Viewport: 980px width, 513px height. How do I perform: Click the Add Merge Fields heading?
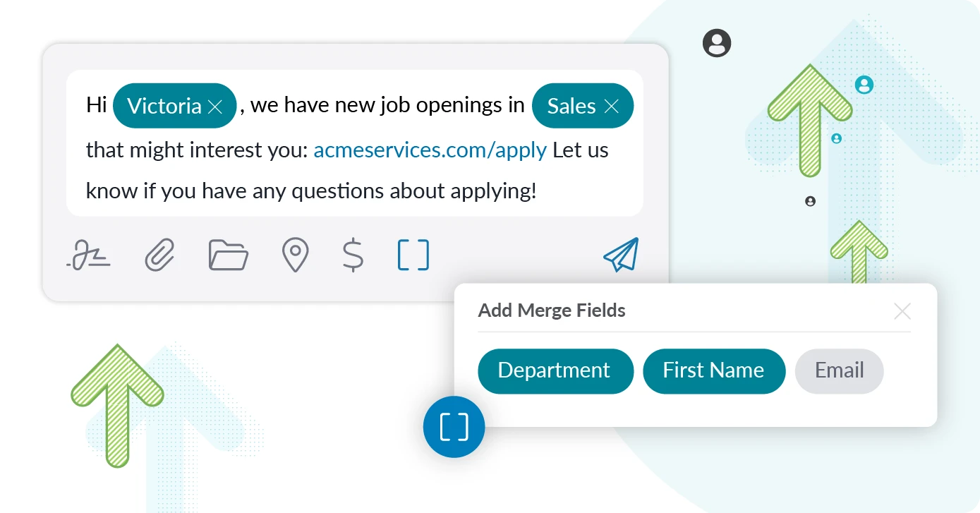point(552,310)
